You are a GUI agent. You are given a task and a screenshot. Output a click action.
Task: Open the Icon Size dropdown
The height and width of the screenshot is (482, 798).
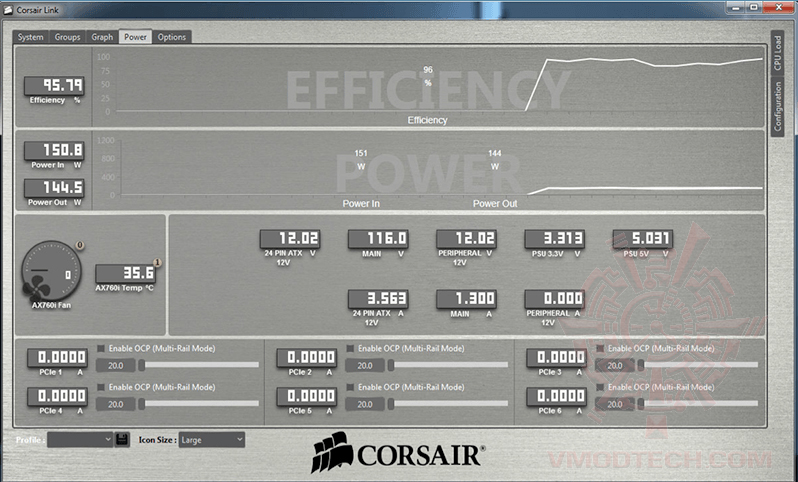pos(211,440)
